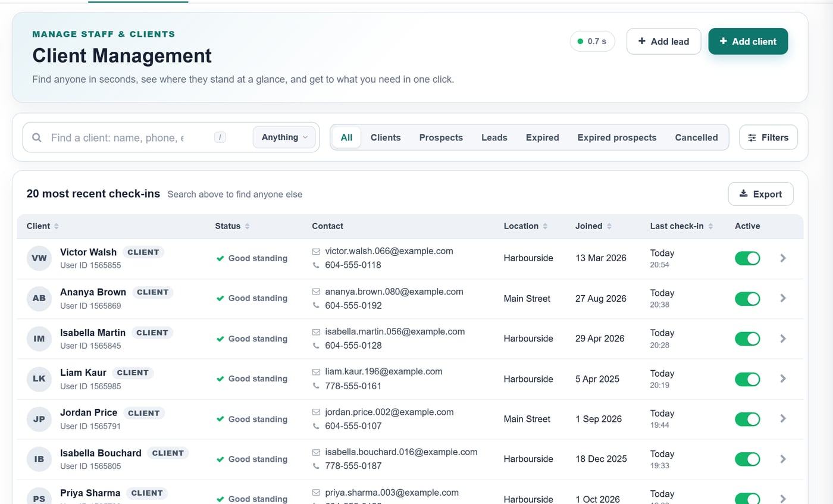The image size is (833, 504).
Task: Toggle Active switch for Isabella Bouchard
Action: 747,459
